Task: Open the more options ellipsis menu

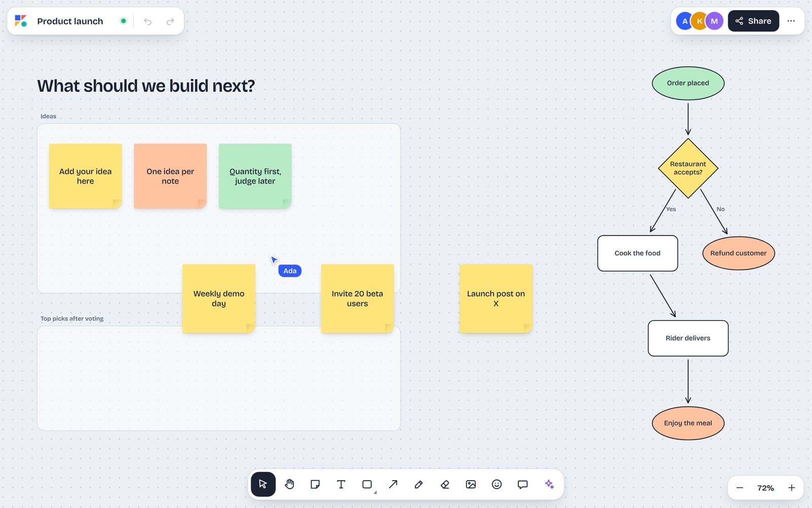Action: coord(791,21)
